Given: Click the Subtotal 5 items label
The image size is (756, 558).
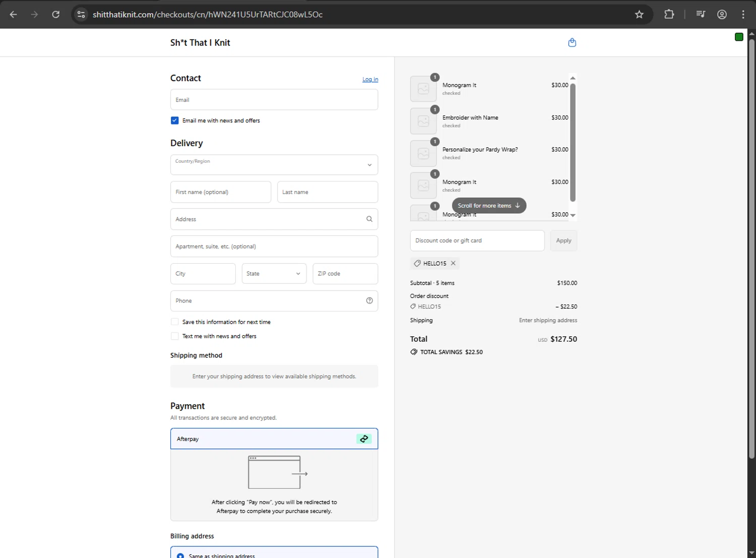Looking at the screenshot, I should coord(432,283).
